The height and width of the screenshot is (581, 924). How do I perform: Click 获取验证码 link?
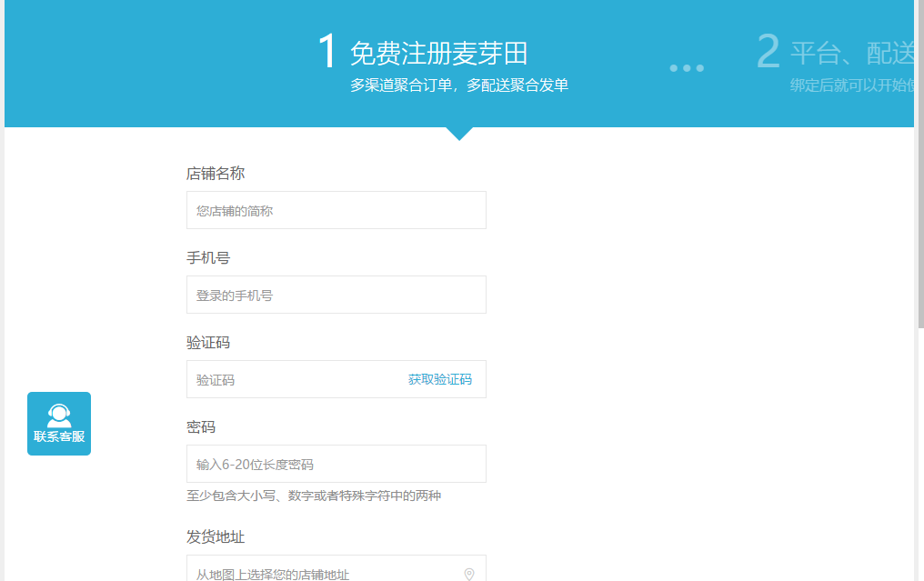440,379
